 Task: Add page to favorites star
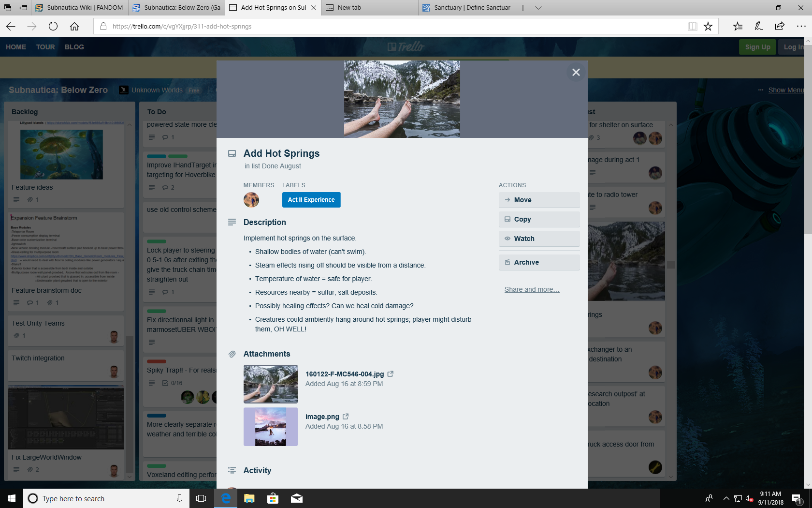coord(708,27)
